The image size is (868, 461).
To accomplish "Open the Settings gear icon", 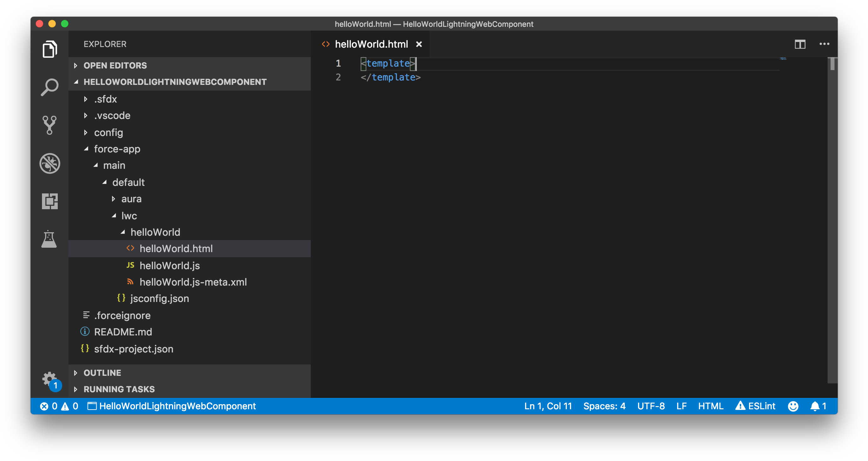I will coord(50,378).
